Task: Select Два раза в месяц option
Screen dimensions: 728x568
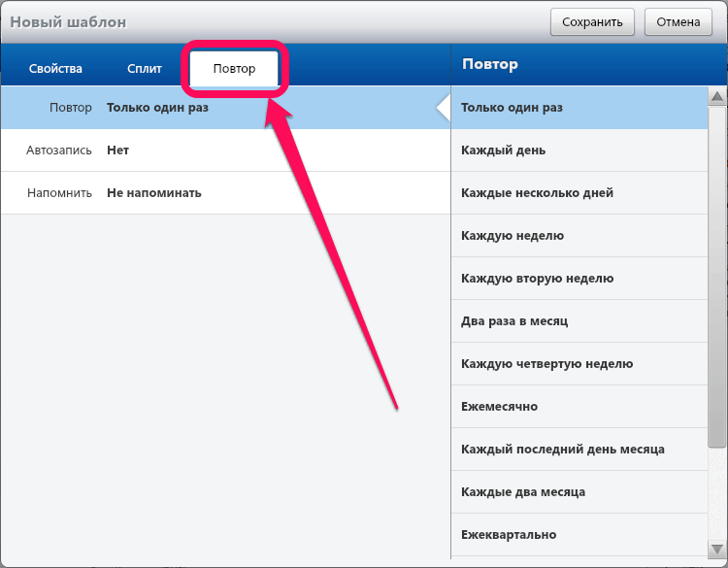Action: tap(579, 321)
